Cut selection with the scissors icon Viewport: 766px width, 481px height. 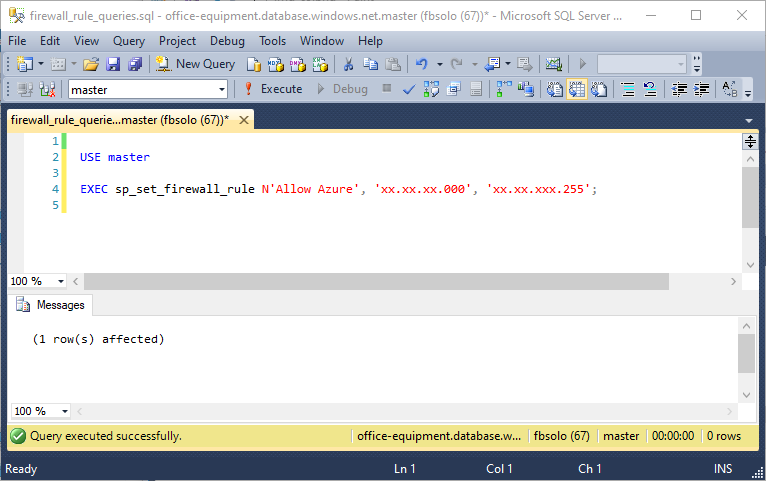click(348, 64)
